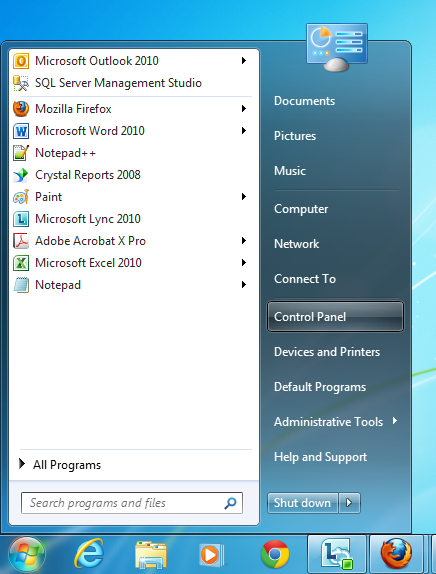Click the Notepad icon
The image size is (436, 574).
point(21,285)
